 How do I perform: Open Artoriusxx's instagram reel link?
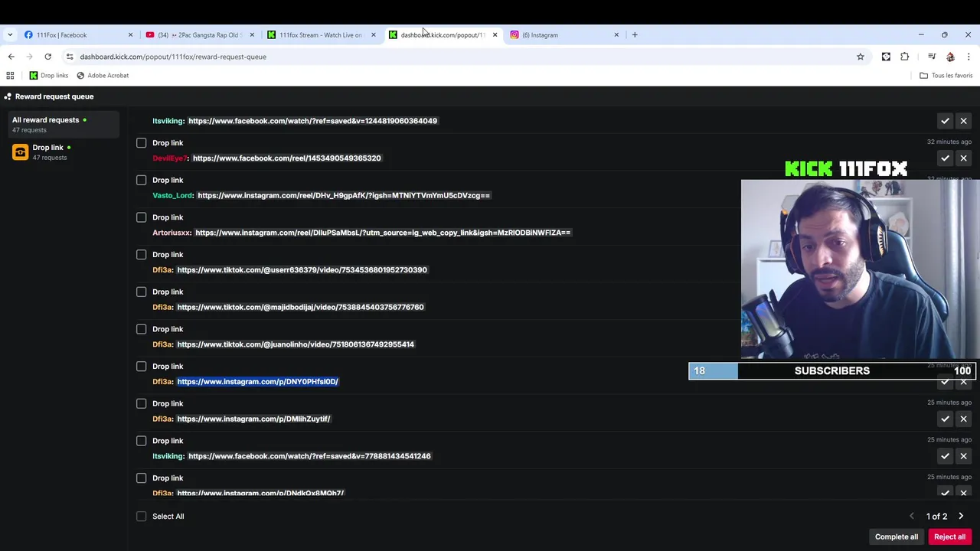383,233
